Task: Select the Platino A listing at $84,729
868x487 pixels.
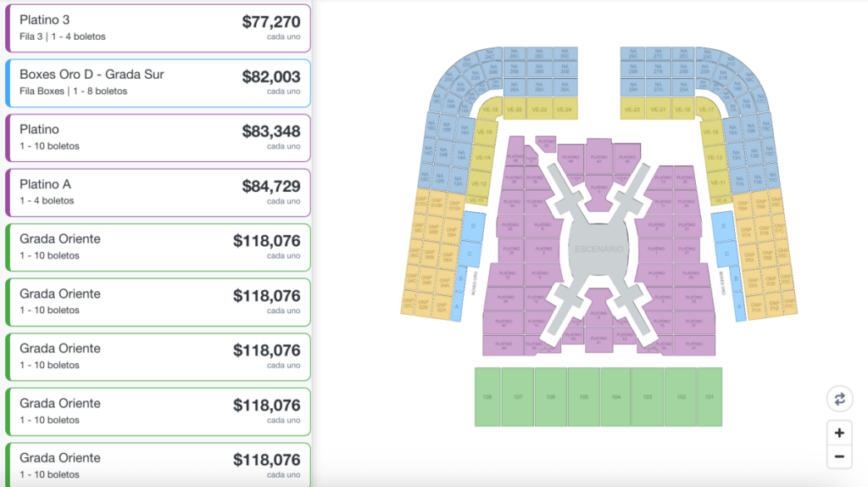Action: (x=158, y=192)
